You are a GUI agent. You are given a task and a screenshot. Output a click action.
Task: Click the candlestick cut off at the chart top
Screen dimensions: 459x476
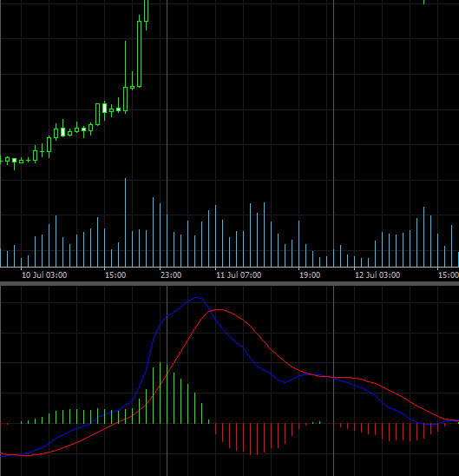pyautogui.click(x=146, y=15)
